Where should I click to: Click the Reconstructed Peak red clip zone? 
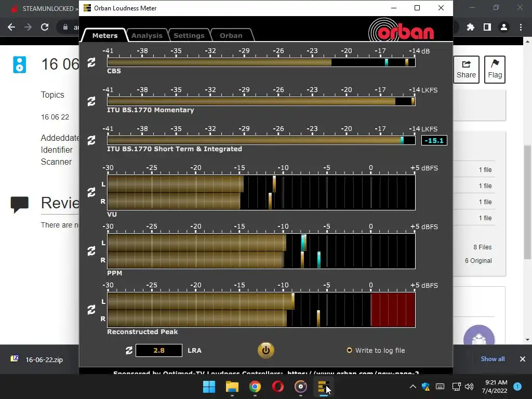(x=393, y=310)
